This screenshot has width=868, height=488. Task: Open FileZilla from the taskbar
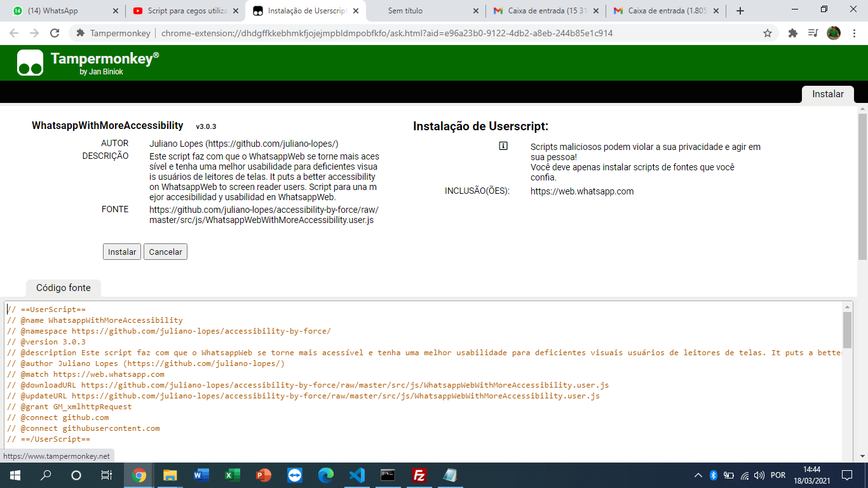tap(419, 475)
